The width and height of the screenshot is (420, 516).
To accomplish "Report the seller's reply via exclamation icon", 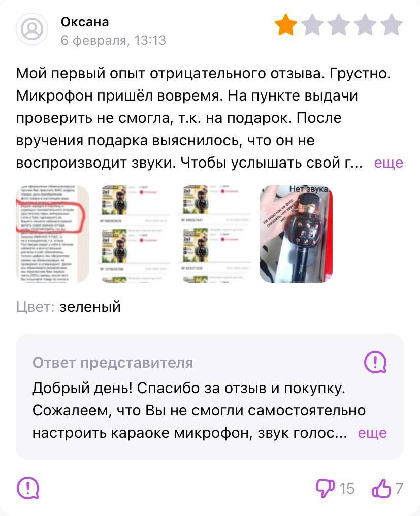I will [x=375, y=362].
